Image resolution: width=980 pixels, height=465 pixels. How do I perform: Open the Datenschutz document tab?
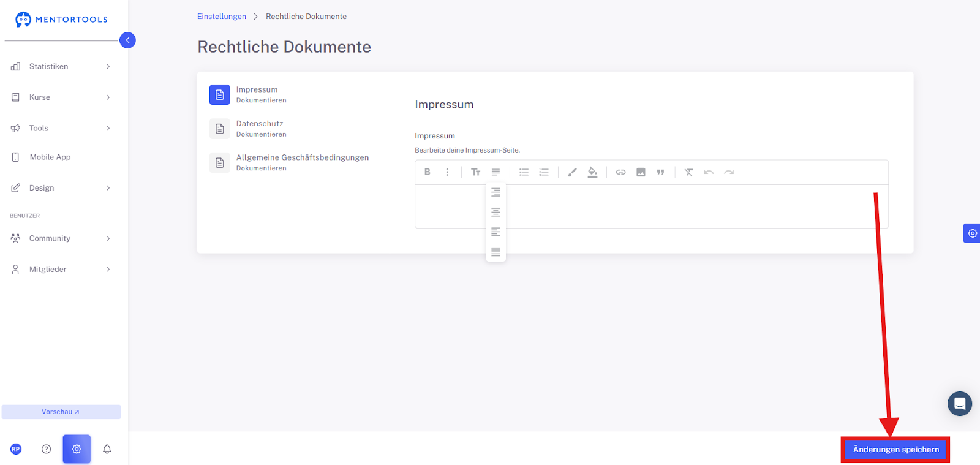coord(293,129)
